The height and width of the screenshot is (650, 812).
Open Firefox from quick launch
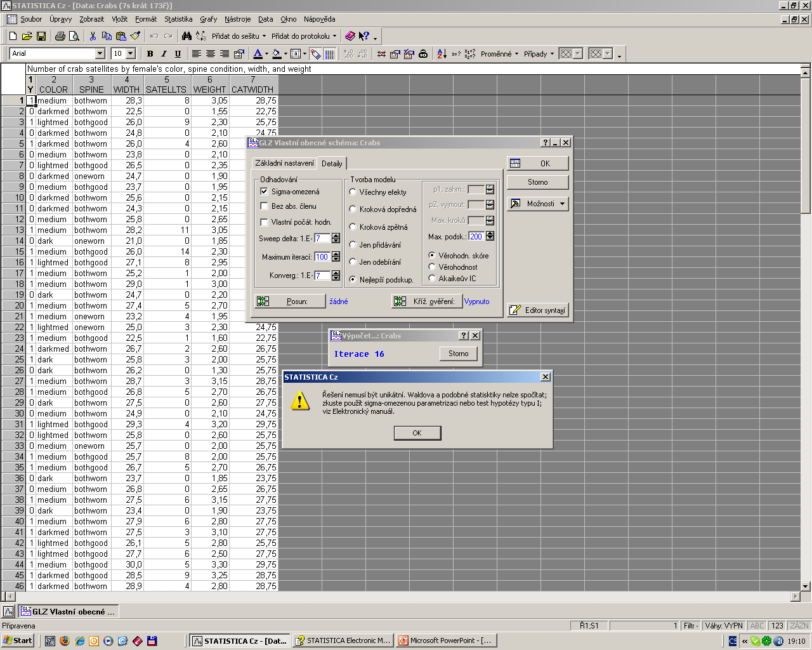[65, 641]
